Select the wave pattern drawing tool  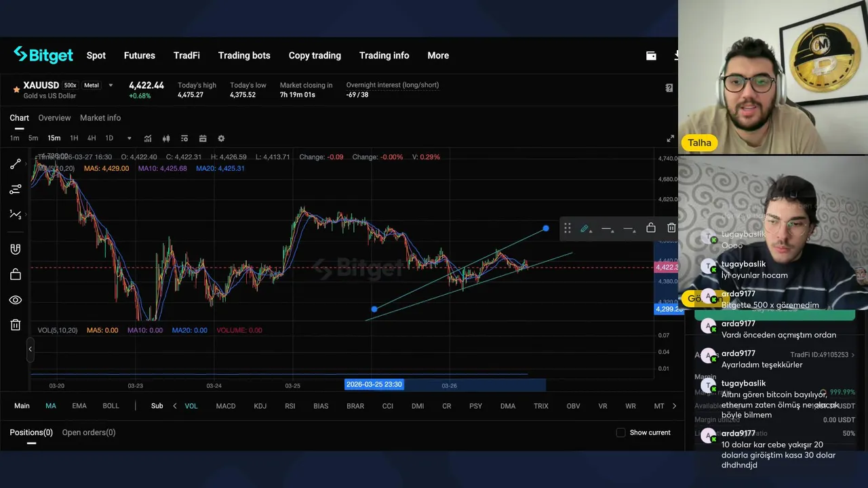(15, 214)
